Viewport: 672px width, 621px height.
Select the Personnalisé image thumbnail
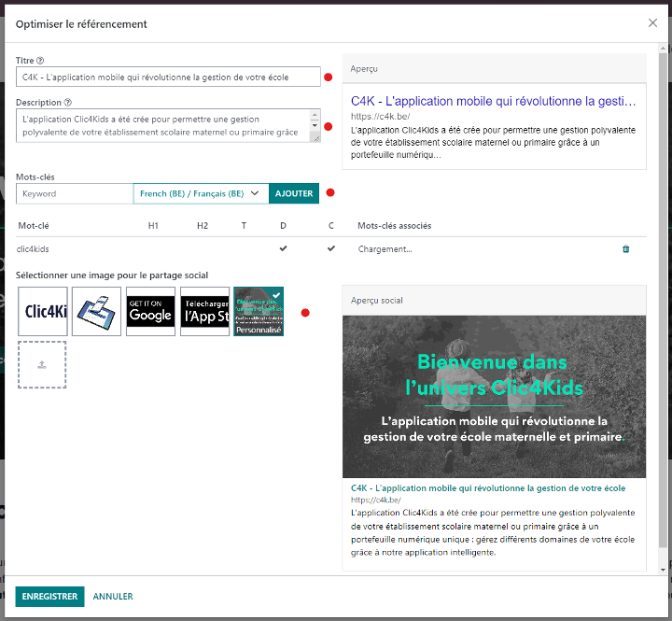tap(259, 311)
